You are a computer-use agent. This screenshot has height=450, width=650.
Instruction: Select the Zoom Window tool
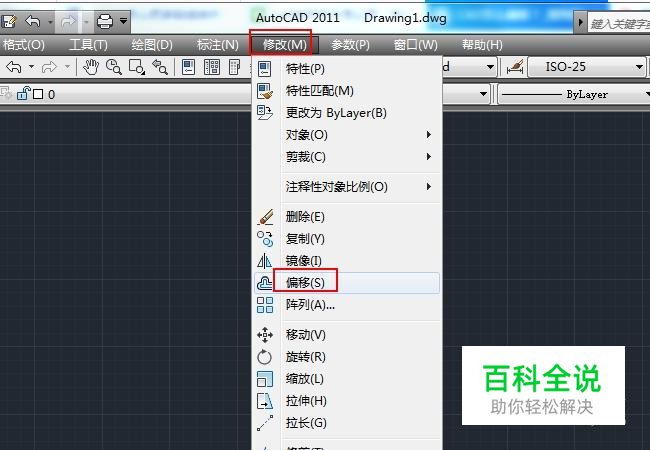[x=137, y=67]
